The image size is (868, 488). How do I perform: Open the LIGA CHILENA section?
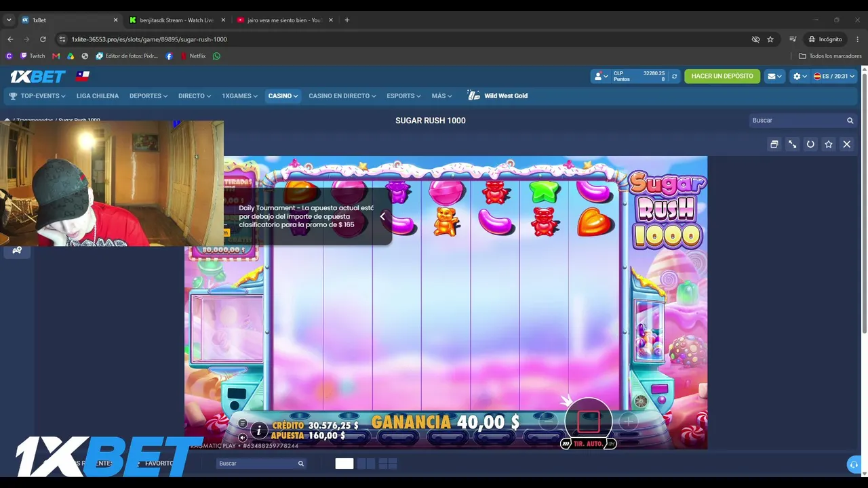98,96
